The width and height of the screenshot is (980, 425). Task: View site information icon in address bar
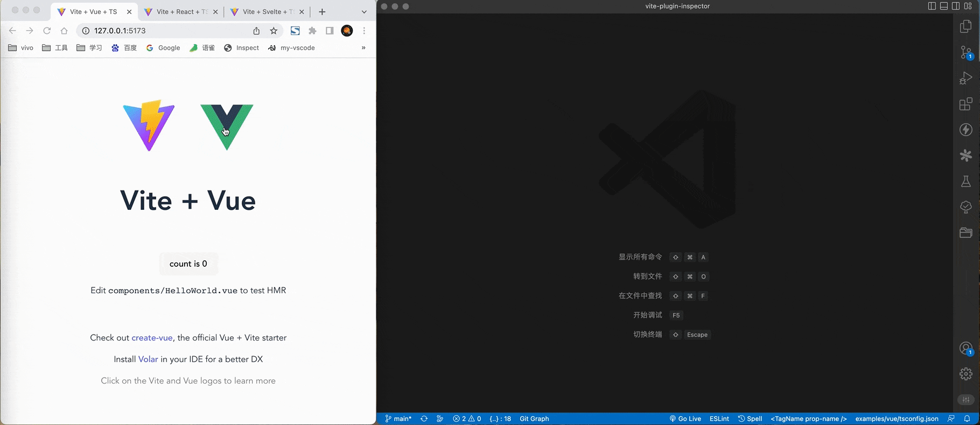(x=86, y=31)
